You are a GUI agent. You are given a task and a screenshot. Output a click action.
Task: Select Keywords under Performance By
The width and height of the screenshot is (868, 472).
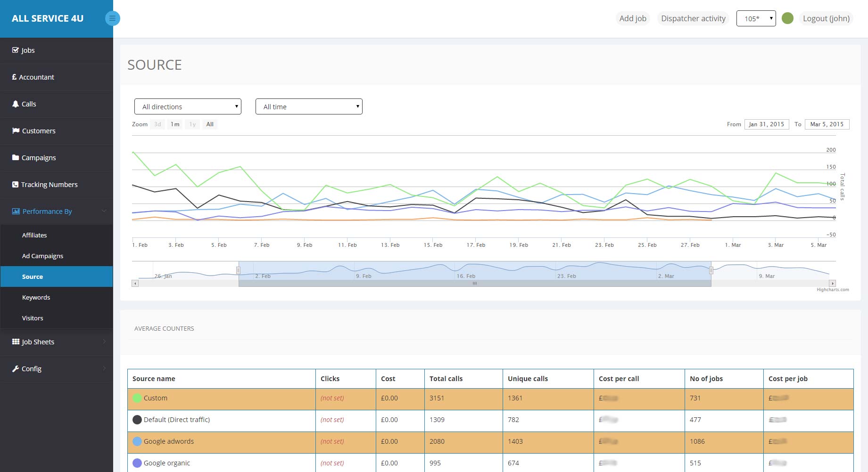[x=57, y=297]
